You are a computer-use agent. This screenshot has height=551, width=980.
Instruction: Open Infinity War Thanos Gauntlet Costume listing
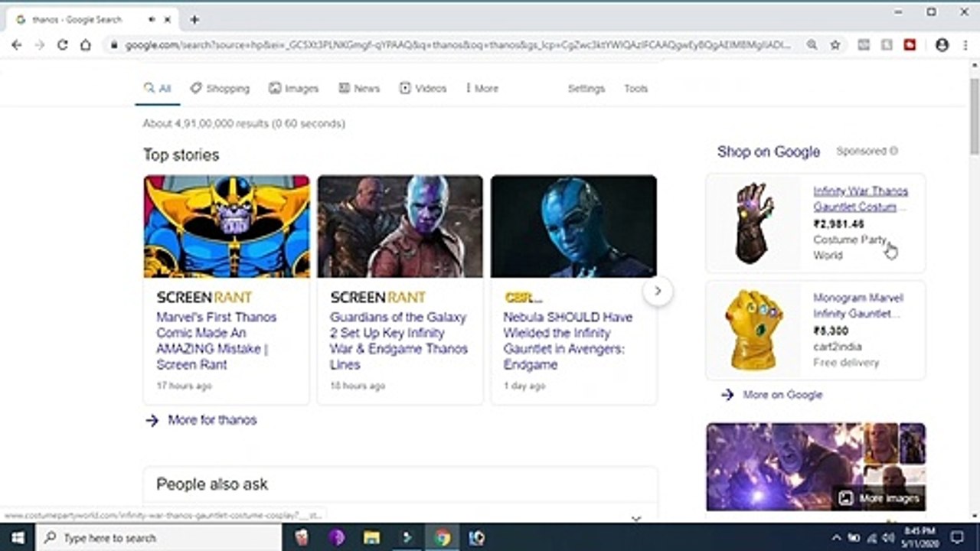(x=861, y=199)
